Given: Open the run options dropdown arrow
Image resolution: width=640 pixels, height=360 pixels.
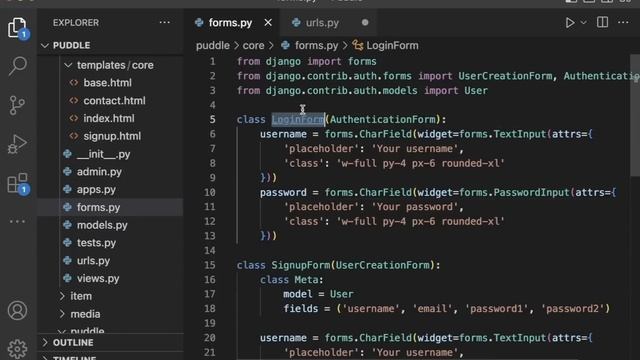Looking at the screenshot, I should 584,23.
